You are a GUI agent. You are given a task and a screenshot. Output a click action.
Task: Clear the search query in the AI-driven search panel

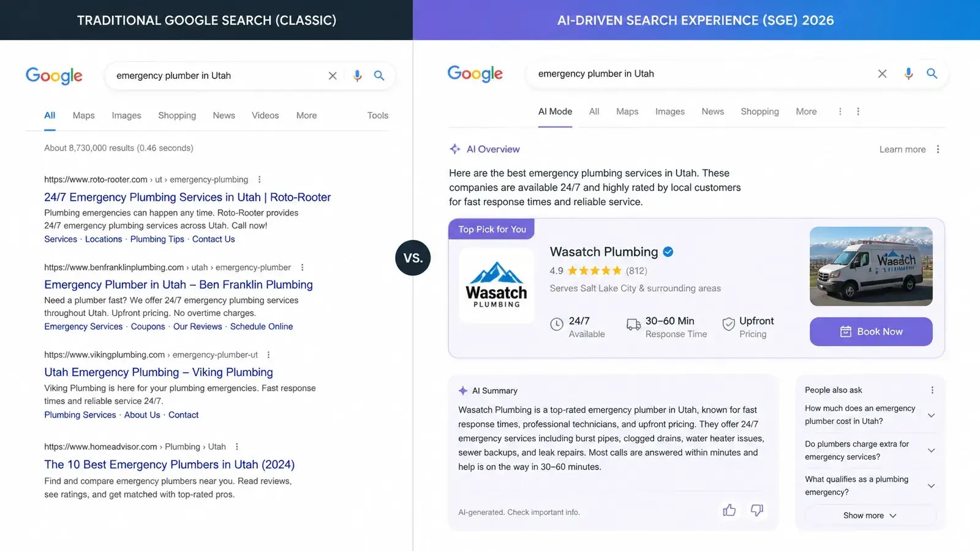(882, 73)
